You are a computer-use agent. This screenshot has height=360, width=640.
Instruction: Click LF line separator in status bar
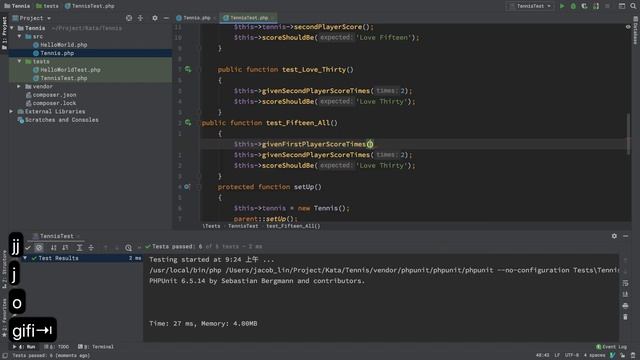point(557,355)
